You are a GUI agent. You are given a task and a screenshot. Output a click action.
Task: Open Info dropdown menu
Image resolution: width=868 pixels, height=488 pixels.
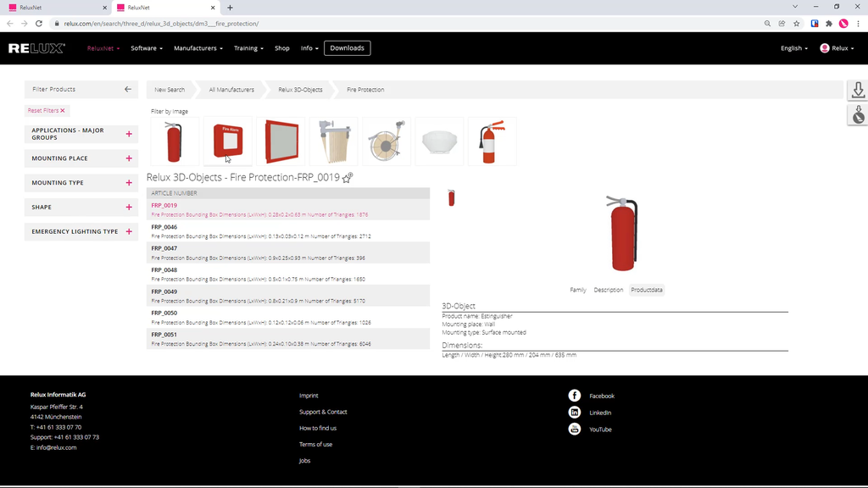[309, 48]
